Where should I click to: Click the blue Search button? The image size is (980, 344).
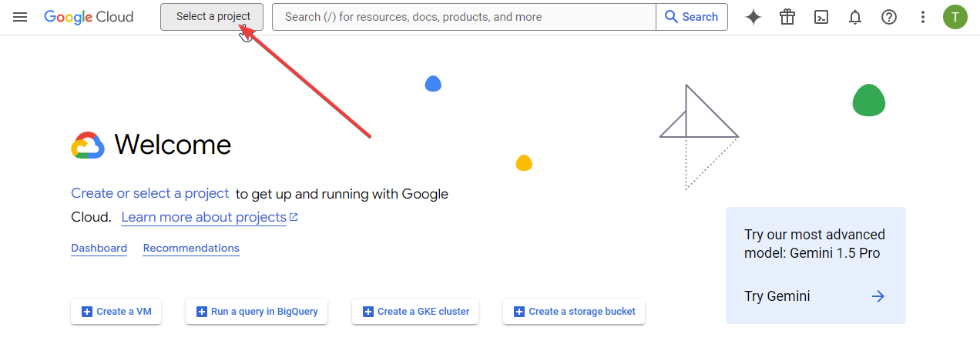692,17
